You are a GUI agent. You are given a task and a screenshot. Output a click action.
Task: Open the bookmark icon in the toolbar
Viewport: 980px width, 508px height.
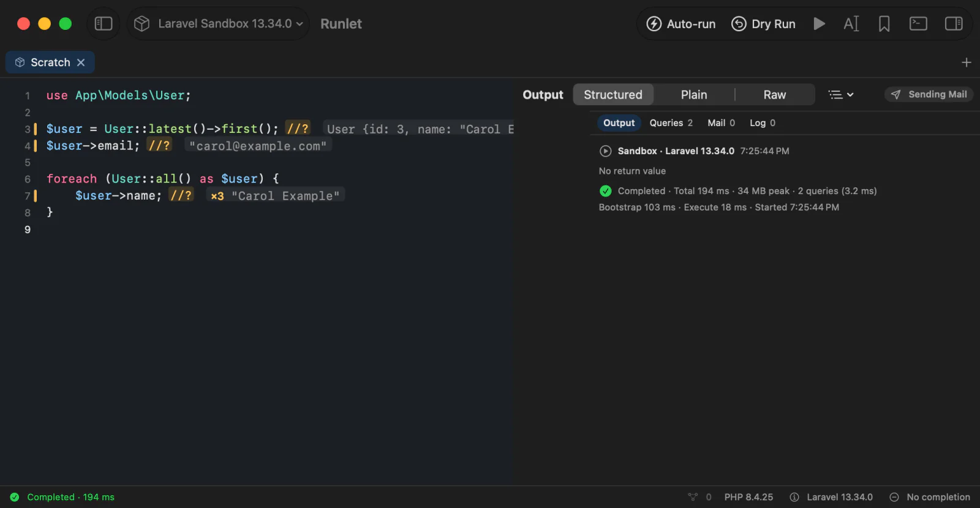[x=884, y=24]
